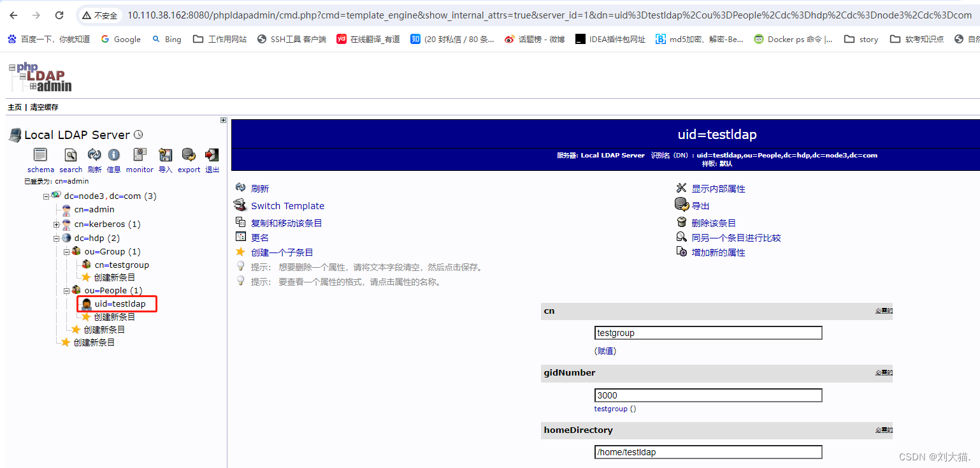This screenshot has height=468, width=980.
Task: Click the (赋值) link under cn
Action: click(x=605, y=351)
